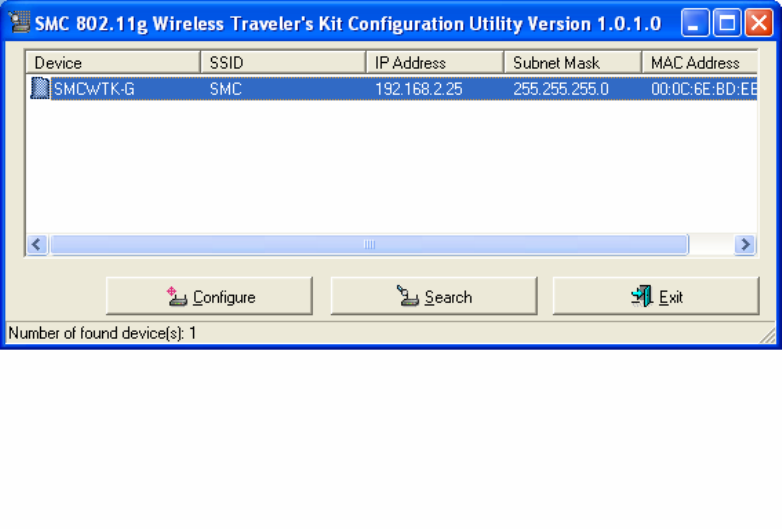The image size is (782, 529).
Task: Click the MAC Address column header
Action: (699, 63)
